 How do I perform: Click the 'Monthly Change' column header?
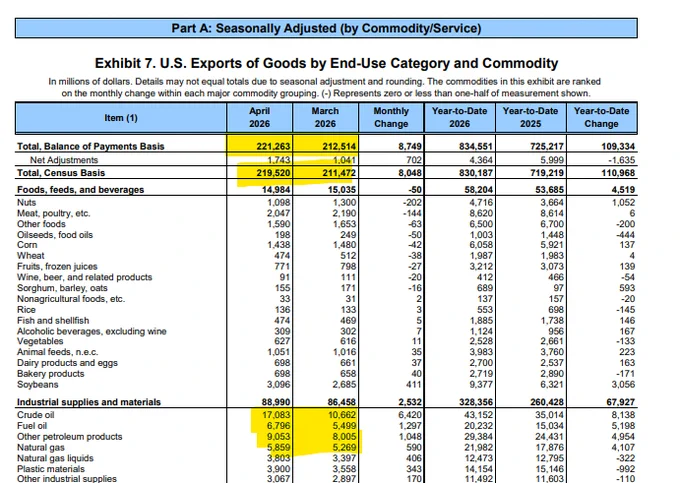(391, 117)
